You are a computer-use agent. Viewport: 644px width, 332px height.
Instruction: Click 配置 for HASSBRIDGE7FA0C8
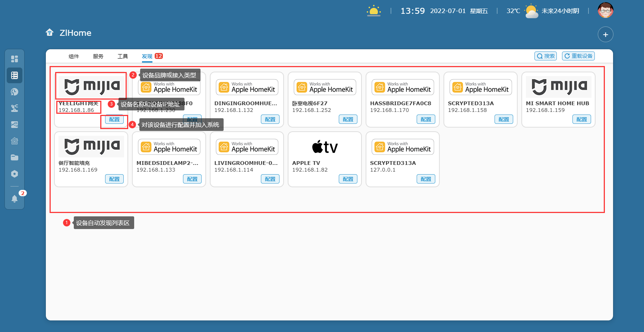426,119
